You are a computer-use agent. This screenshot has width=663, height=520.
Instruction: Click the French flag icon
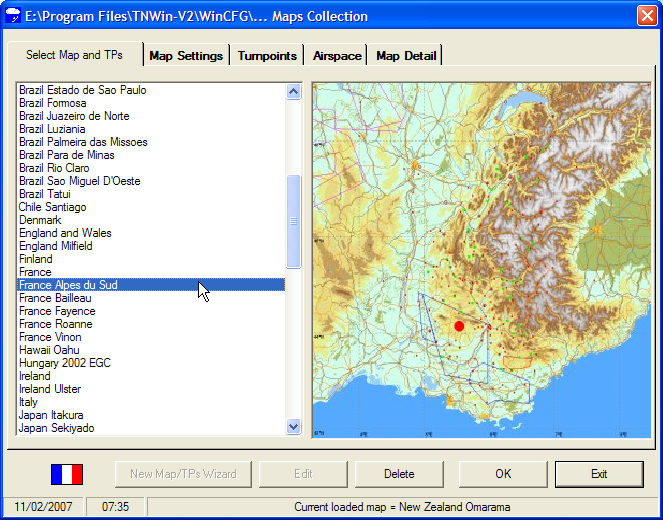(x=67, y=474)
